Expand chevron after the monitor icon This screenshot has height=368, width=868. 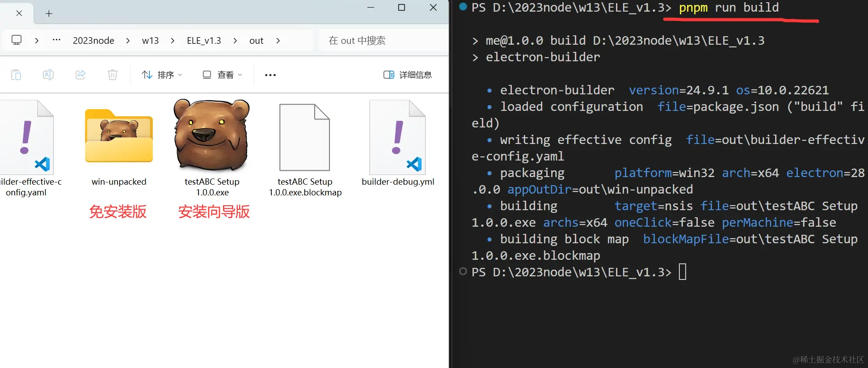pos(37,41)
